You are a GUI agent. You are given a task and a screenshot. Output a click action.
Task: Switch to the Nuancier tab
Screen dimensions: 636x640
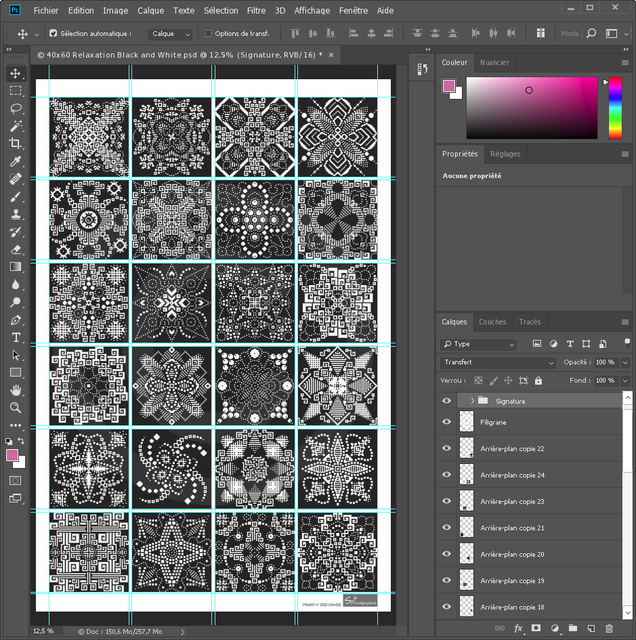[494, 62]
